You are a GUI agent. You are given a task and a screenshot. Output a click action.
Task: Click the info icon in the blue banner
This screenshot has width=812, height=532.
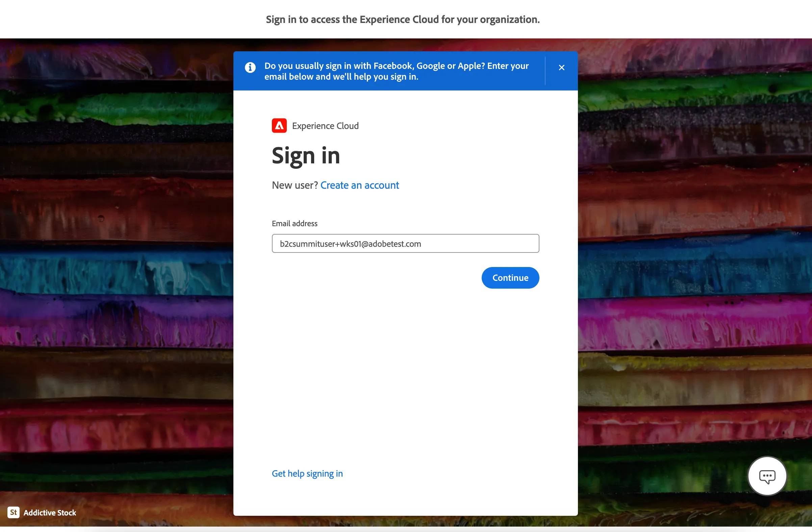(250, 68)
